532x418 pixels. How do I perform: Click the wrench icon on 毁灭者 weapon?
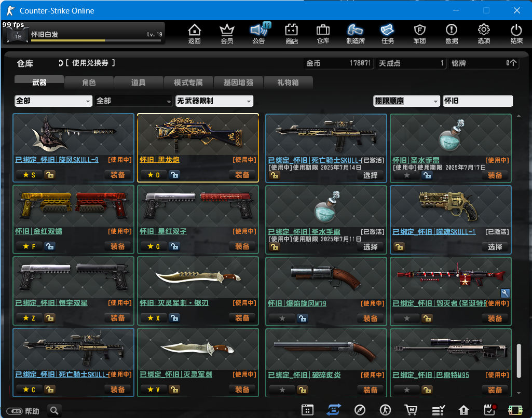pyautogui.click(x=505, y=293)
